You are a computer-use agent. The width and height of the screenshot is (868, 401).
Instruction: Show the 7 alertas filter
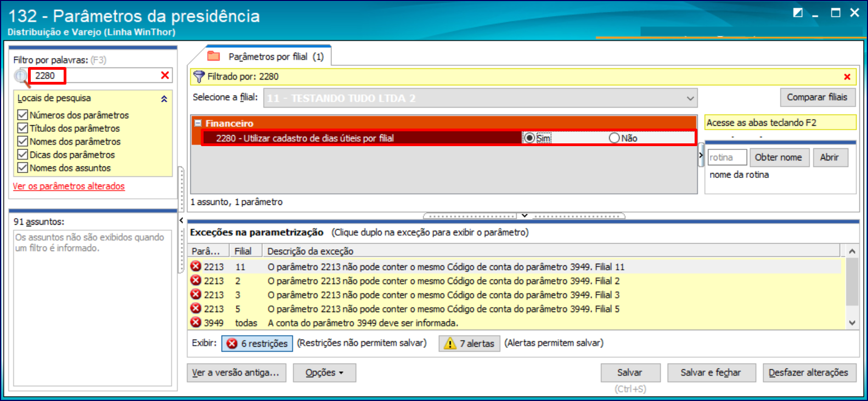click(x=470, y=343)
